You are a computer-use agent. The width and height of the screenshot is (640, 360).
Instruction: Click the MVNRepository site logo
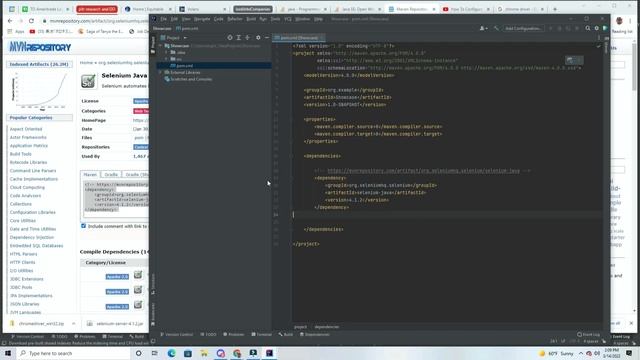click(x=40, y=47)
